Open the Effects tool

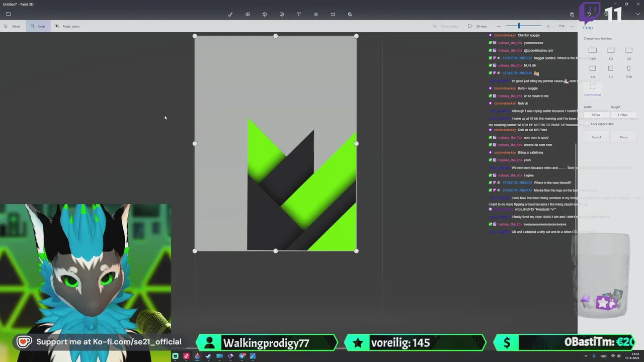coord(316,14)
